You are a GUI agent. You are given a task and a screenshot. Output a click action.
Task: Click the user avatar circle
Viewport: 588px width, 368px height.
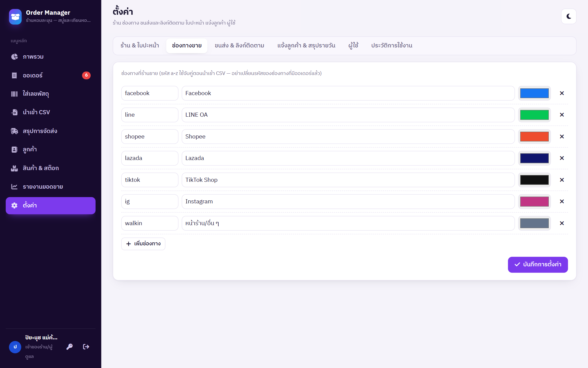tap(15, 347)
